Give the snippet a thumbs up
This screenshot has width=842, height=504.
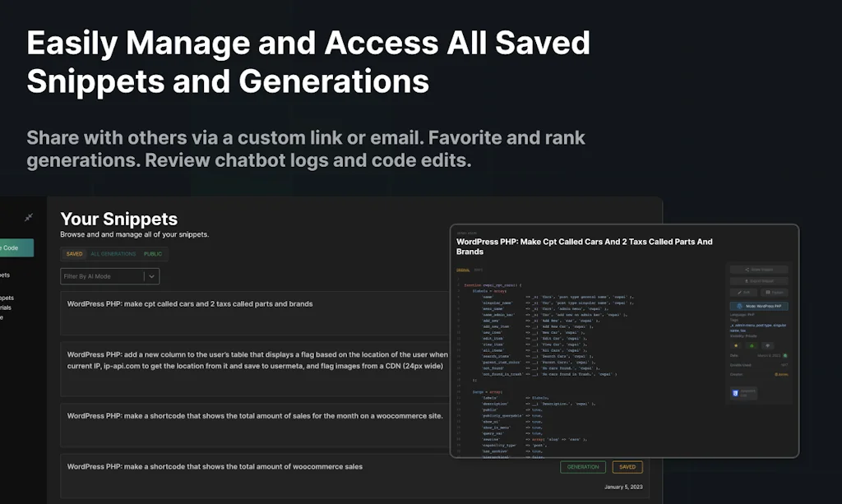(x=752, y=345)
